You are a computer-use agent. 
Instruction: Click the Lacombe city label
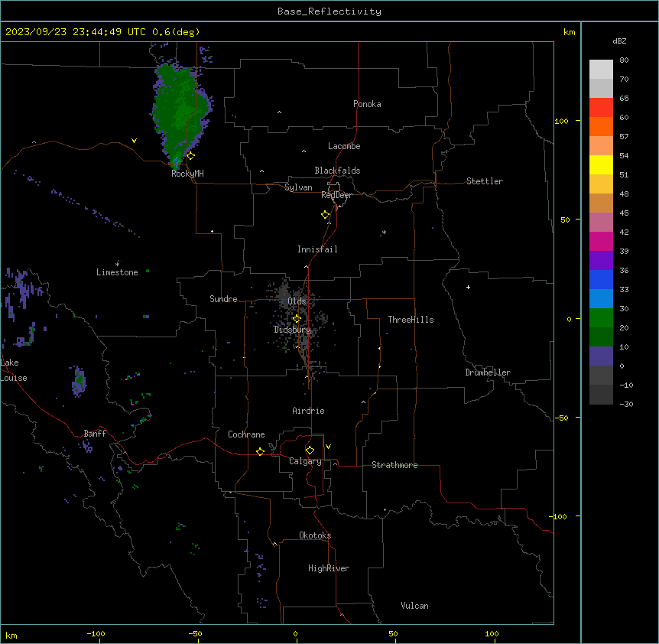tap(344, 146)
